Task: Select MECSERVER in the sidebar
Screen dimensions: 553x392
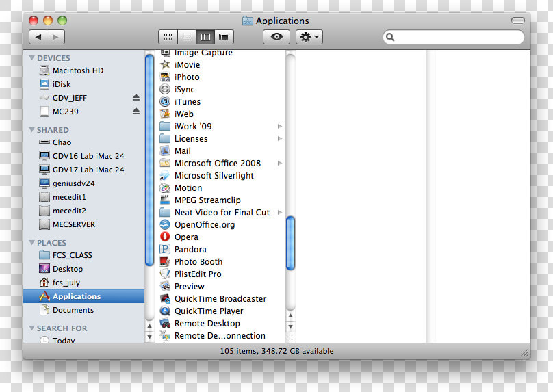Action: [84, 224]
